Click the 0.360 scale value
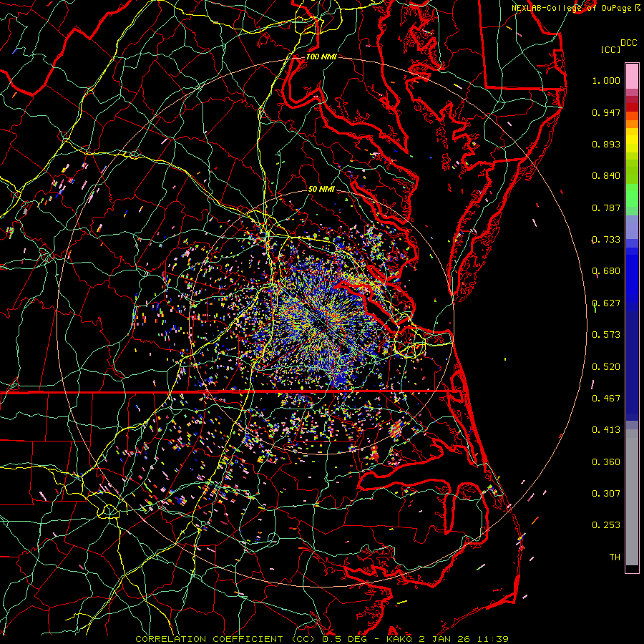The height and width of the screenshot is (644, 644). click(606, 462)
